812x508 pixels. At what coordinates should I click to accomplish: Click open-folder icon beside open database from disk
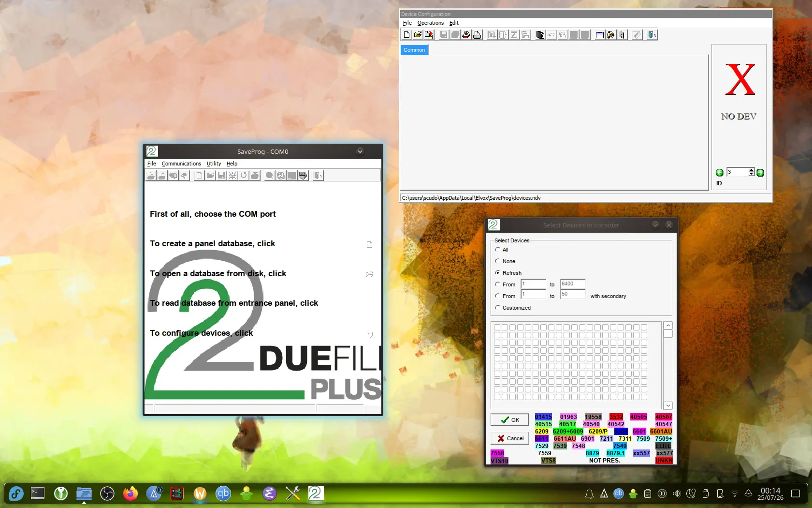pos(369,274)
